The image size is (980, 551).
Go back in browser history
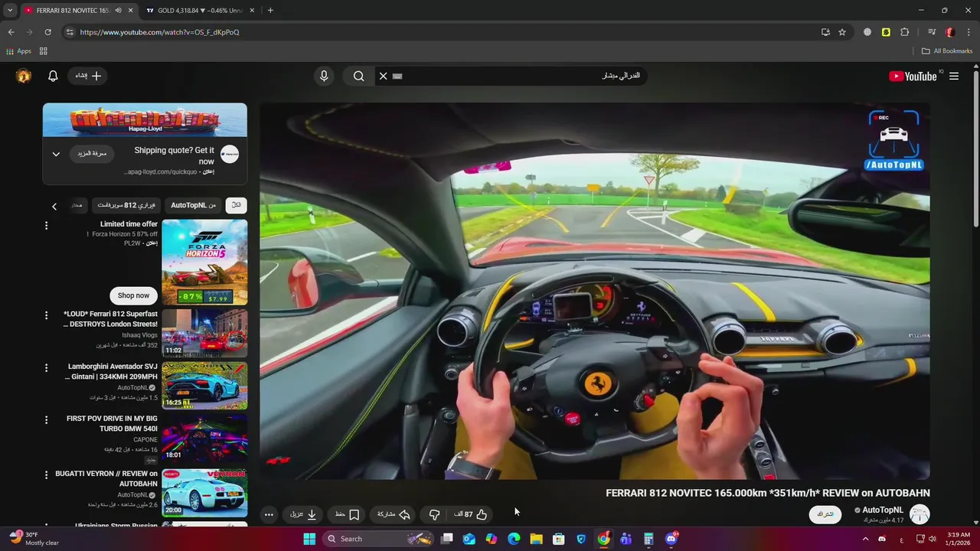point(11,32)
